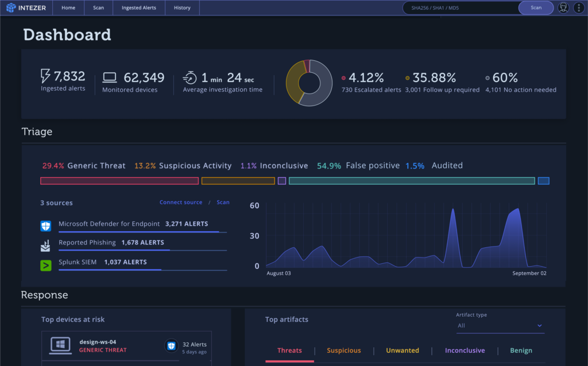
Task: Click the Splunk SIEM alerts progress bar
Action: (142, 270)
